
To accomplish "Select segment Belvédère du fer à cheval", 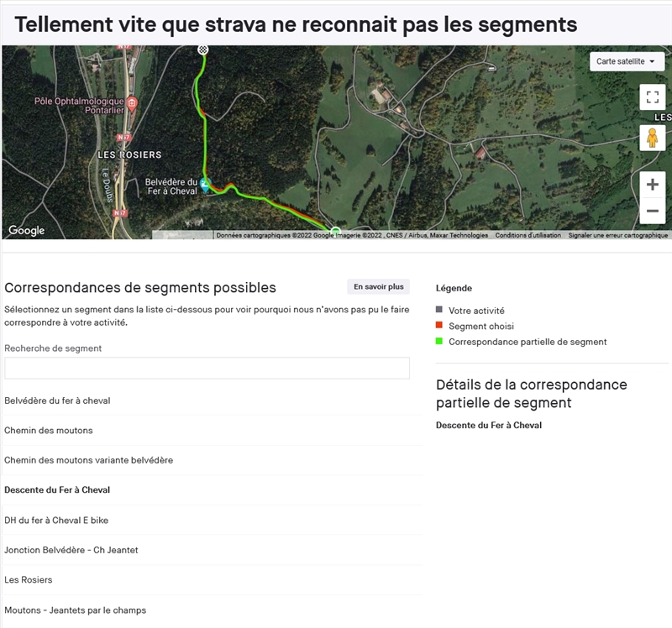I will coord(213,400).
